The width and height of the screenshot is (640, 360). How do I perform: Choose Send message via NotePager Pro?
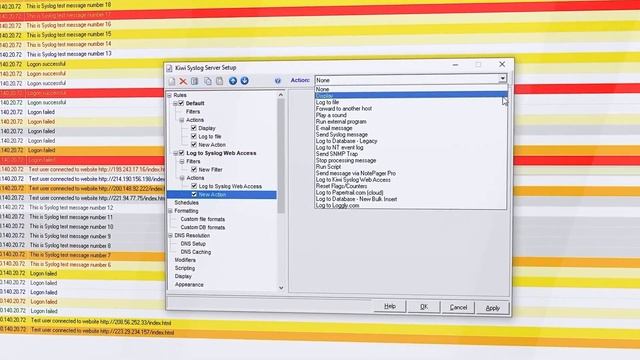click(x=411, y=173)
